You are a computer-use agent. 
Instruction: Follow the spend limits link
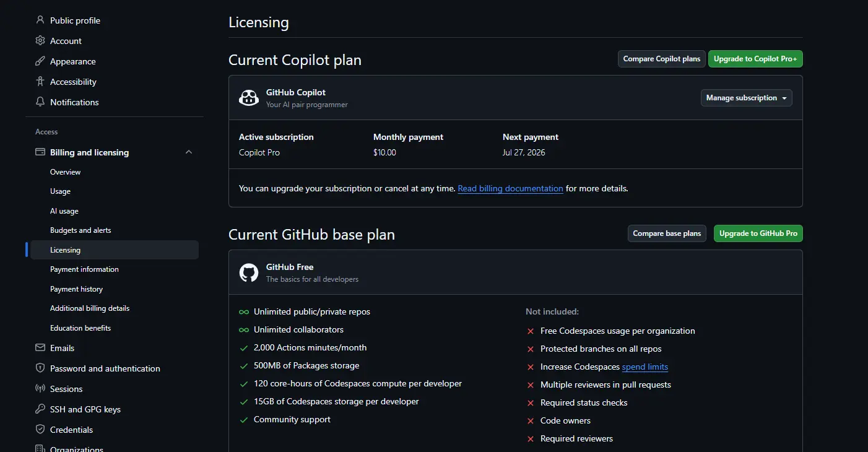(x=645, y=367)
